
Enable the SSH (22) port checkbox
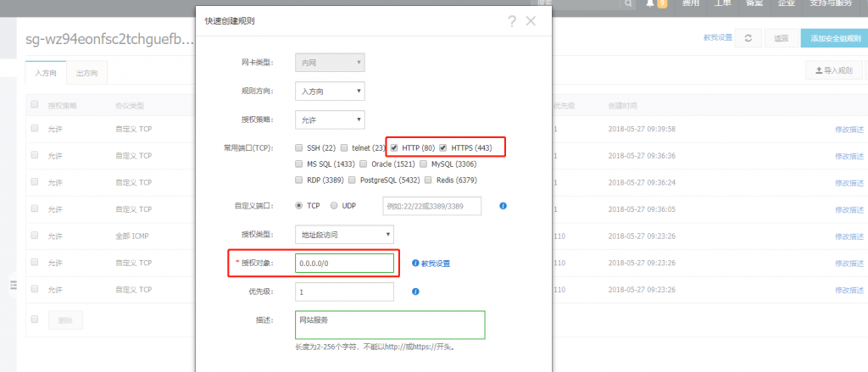tap(299, 147)
